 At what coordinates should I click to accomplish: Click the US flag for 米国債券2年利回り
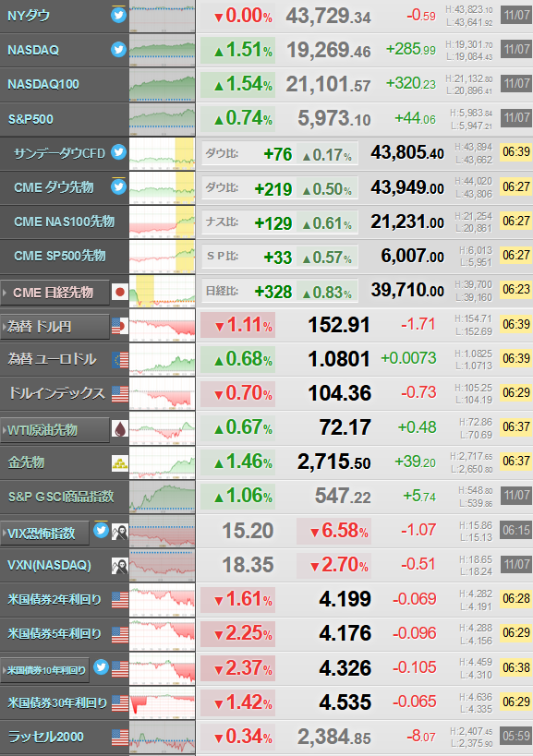coord(120,600)
